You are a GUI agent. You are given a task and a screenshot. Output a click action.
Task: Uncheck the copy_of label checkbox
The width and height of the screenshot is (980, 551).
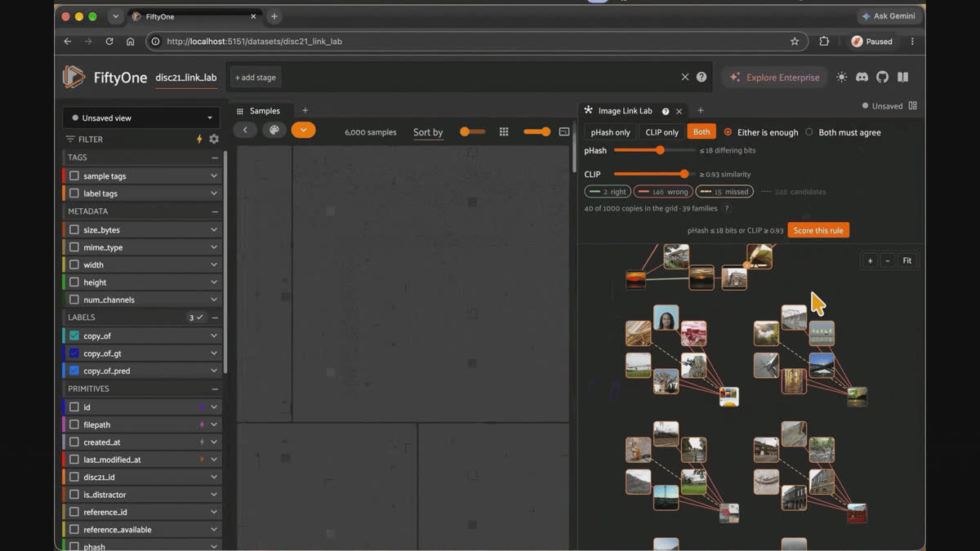[x=74, y=335]
